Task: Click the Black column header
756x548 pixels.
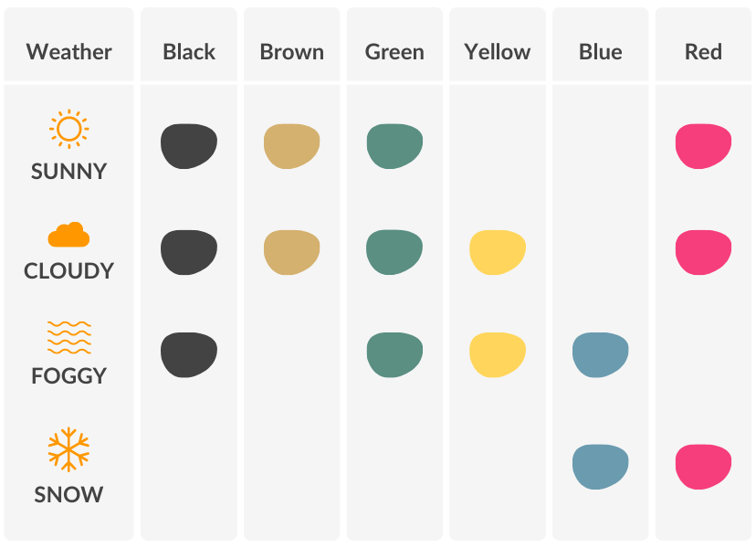Action: click(x=189, y=51)
